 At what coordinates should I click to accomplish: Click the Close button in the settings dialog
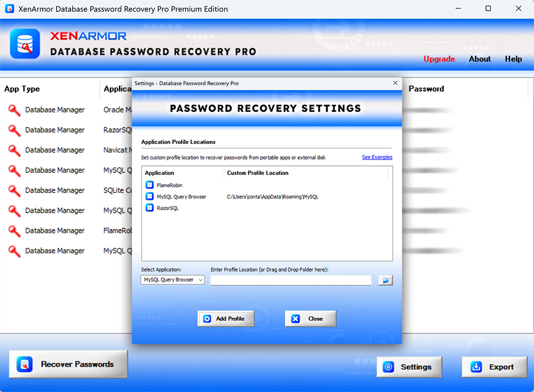click(311, 318)
